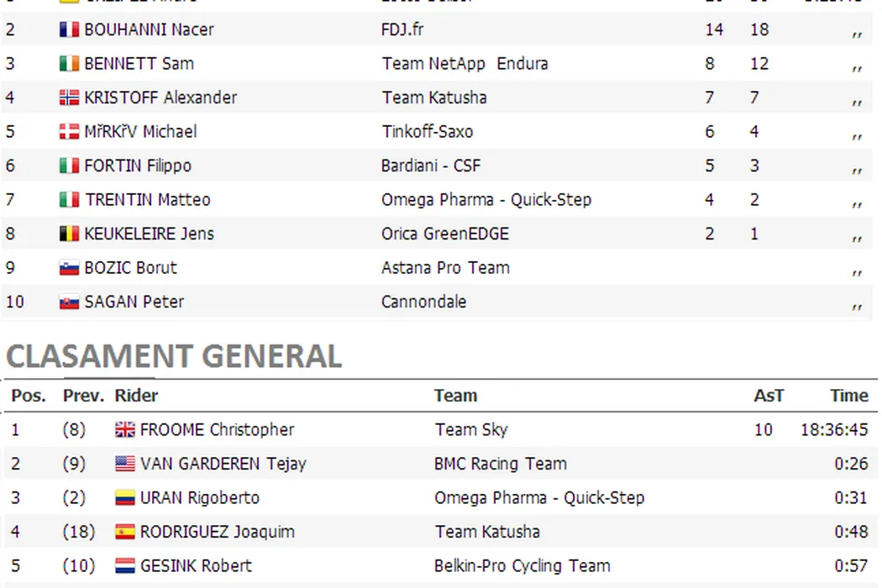Click the Prev. column header
The height and width of the screenshot is (588, 882).
pyautogui.click(x=83, y=396)
